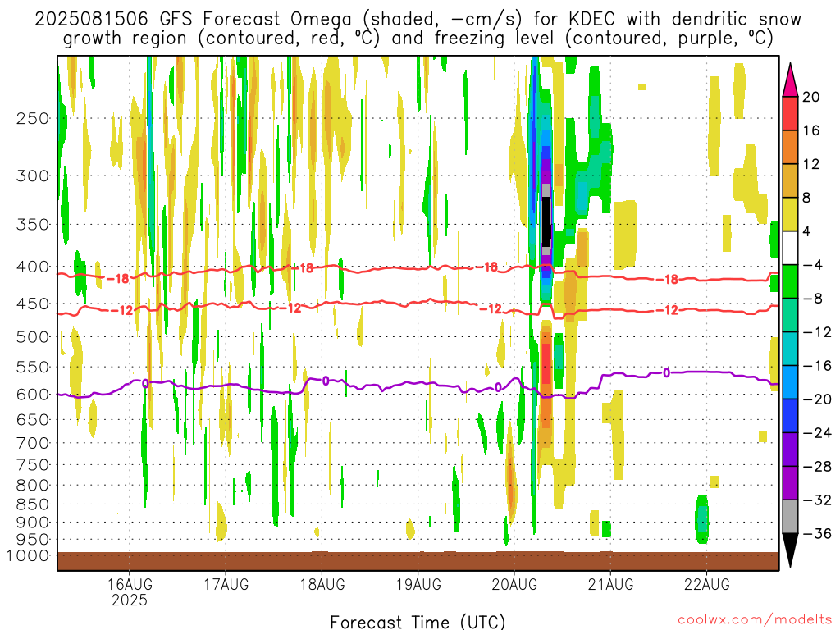Click the 2025 year label under 16AUG
This screenshot has height=630, width=840.
(130, 600)
